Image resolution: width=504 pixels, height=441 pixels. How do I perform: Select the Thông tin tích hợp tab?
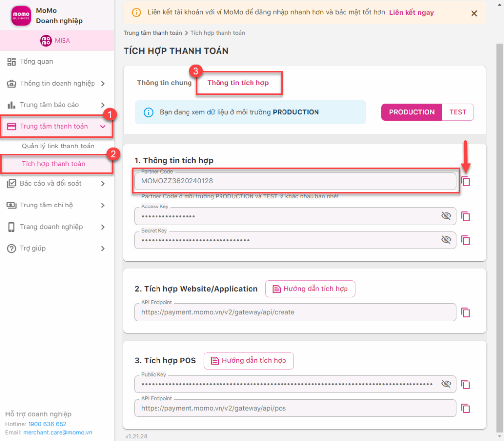coord(238,83)
